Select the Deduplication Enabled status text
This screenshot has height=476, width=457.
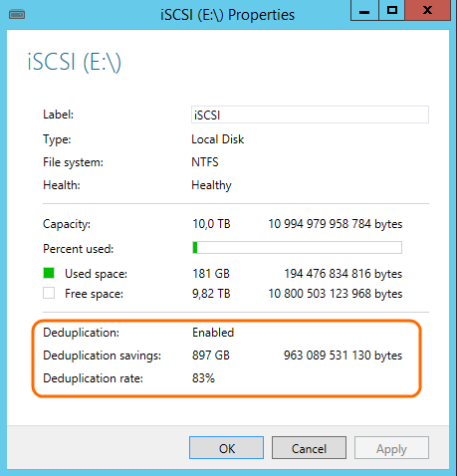213,333
